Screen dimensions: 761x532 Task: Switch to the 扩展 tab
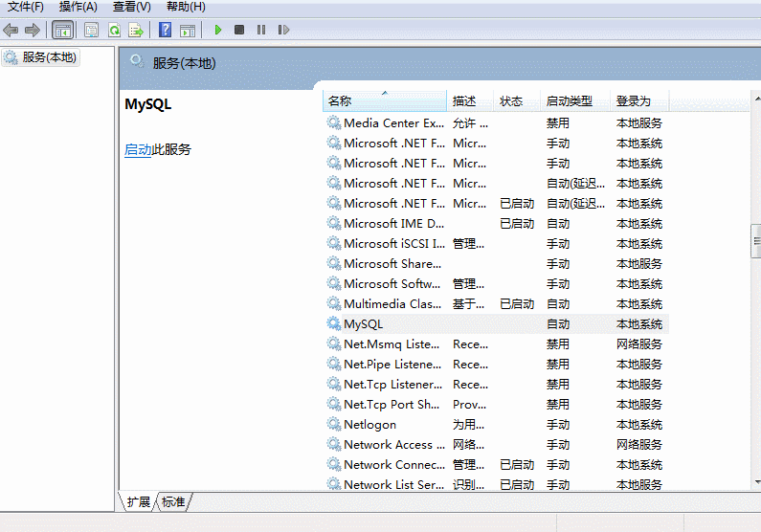(138, 502)
